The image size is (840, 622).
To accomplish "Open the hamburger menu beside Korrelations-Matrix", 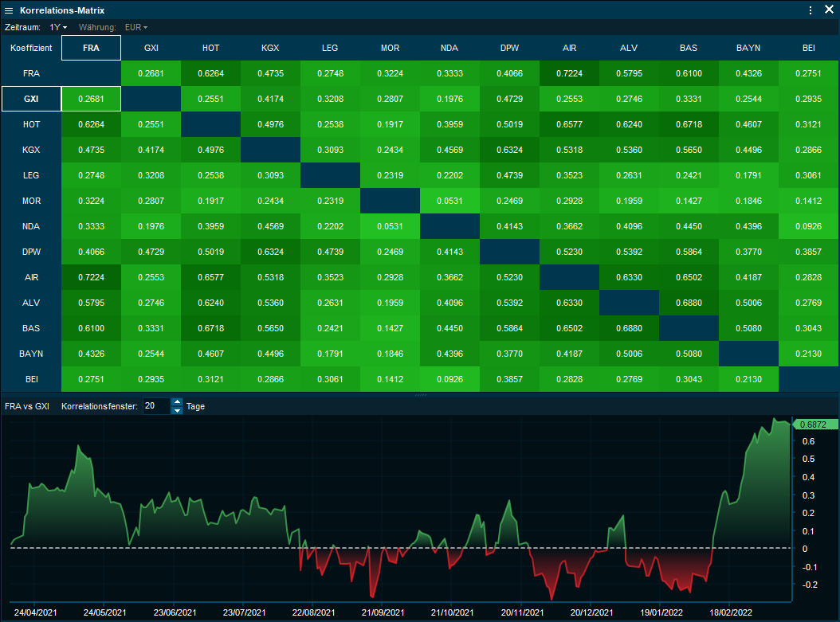I will click(x=9, y=10).
